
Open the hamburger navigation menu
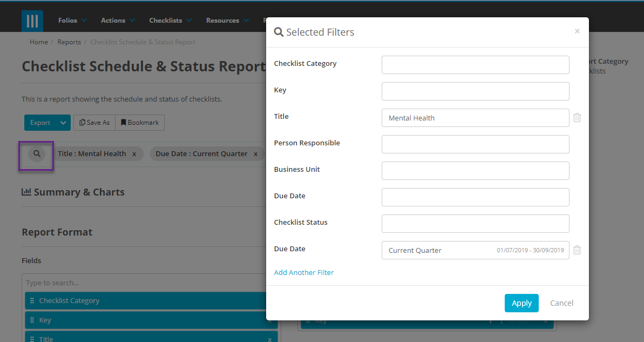coord(32,21)
